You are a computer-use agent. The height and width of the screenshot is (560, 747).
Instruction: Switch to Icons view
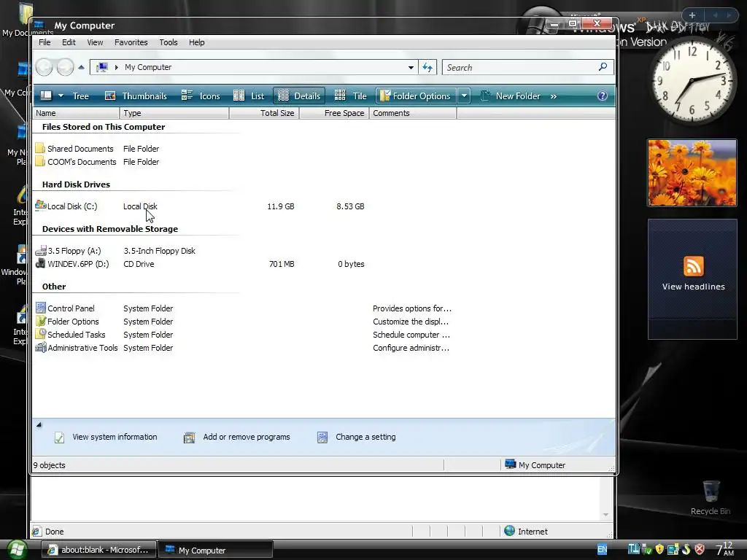coord(201,96)
